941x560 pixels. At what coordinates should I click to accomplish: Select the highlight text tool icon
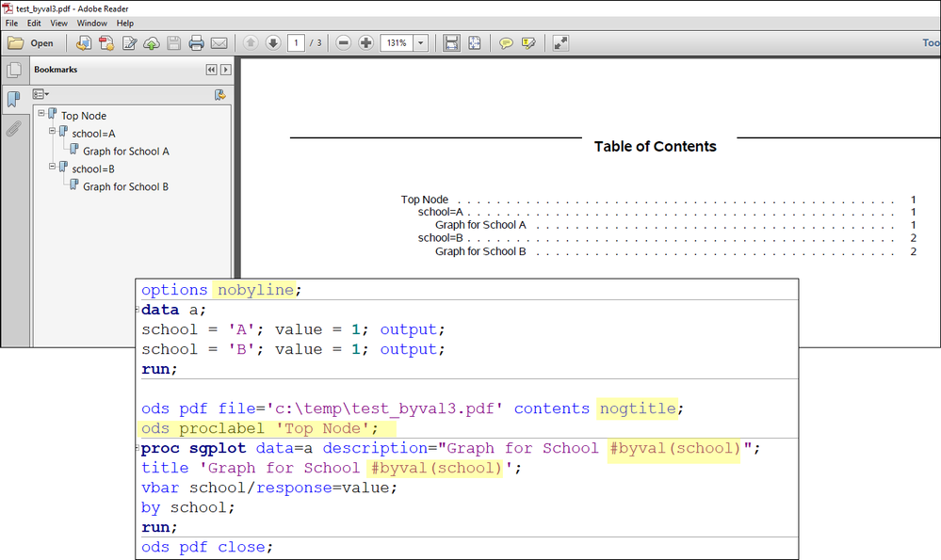(x=528, y=43)
